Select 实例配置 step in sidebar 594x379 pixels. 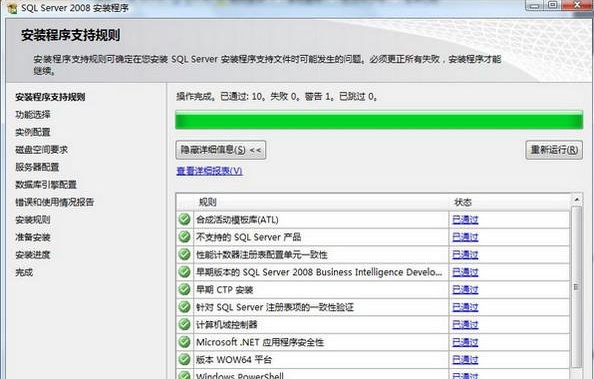33,132
